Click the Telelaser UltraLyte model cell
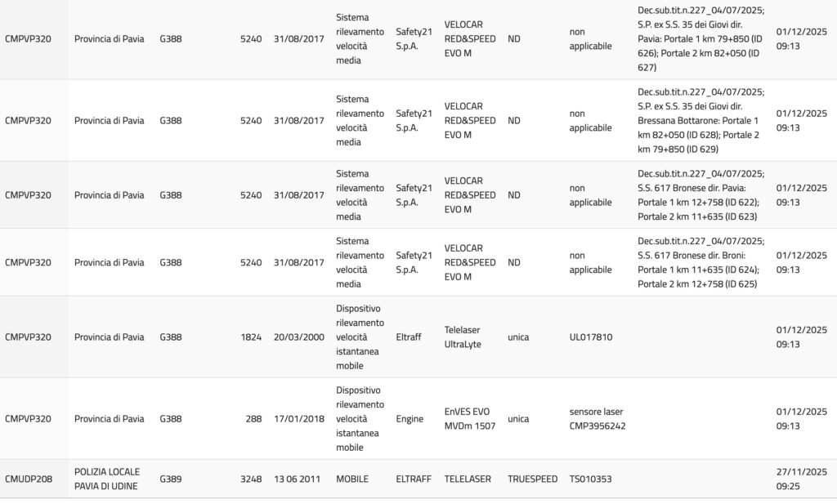Screen dimensions: 837x504 coord(463,337)
